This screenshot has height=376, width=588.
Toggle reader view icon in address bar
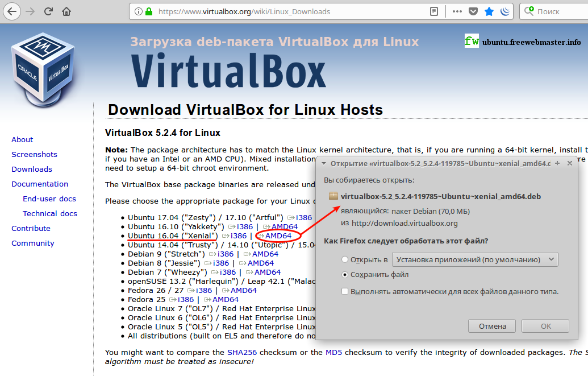coord(434,11)
